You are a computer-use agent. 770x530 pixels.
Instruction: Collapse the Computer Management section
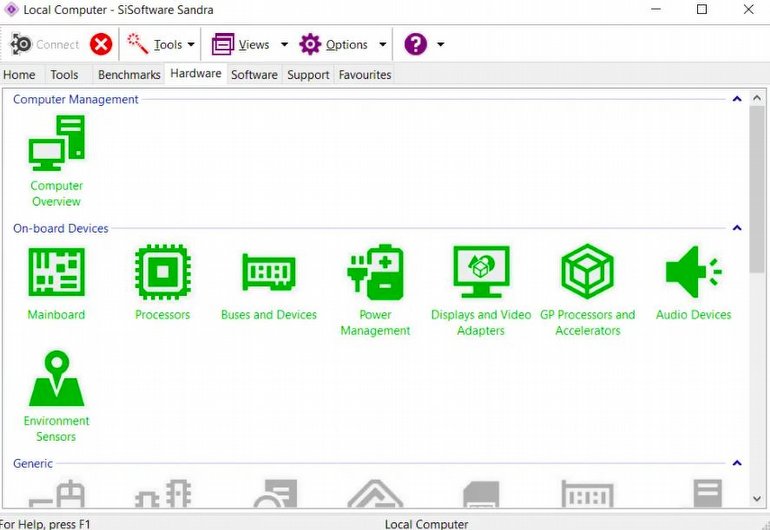[x=737, y=99]
